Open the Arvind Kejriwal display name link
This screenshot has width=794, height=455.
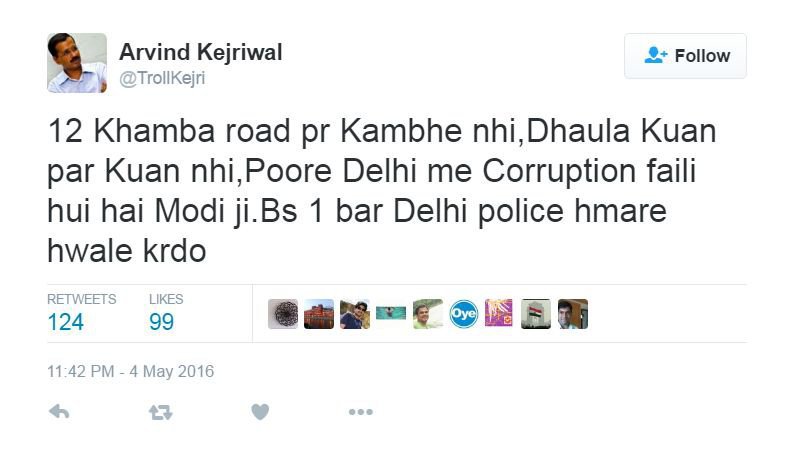click(201, 52)
